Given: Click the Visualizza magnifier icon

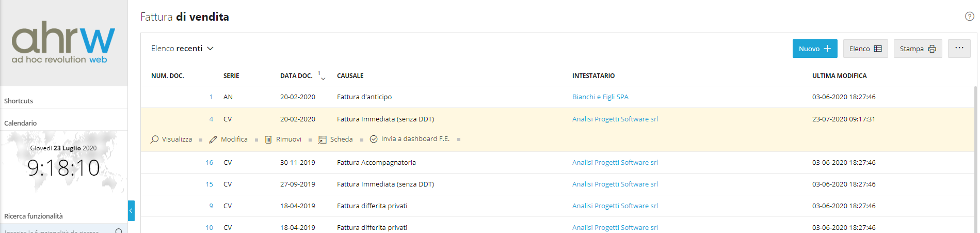Looking at the screenshot, I should 154,139.
